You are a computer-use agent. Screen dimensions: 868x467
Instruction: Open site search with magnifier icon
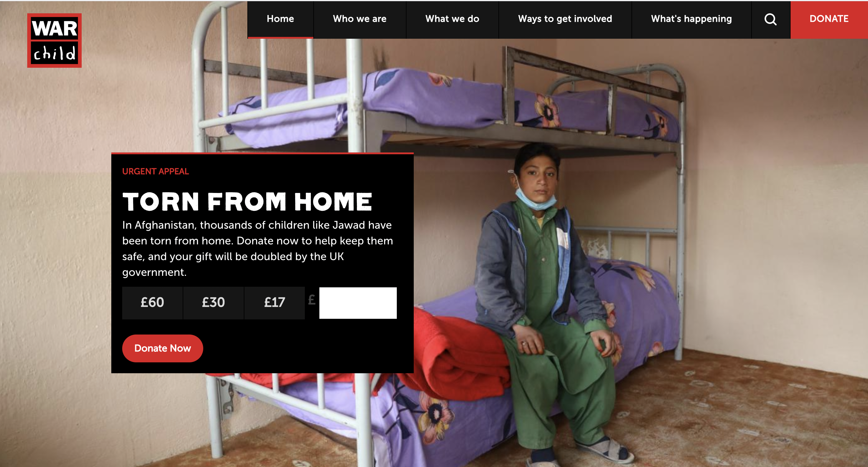[770, 20]
